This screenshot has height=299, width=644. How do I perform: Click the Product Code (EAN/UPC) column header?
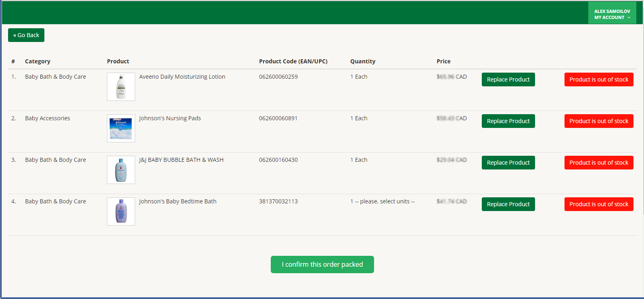(x=293, y=61)
